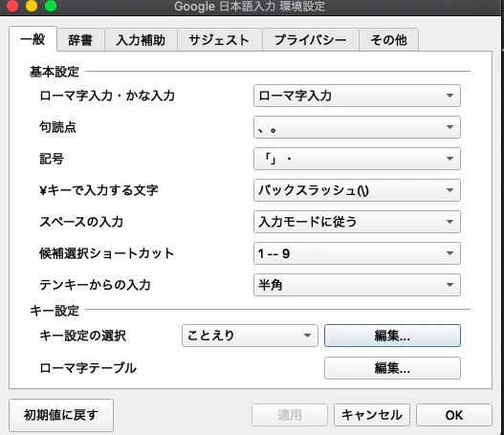Open the 記号 dropdown
Screen dimensions: 504x435
(x=357, y=159)
